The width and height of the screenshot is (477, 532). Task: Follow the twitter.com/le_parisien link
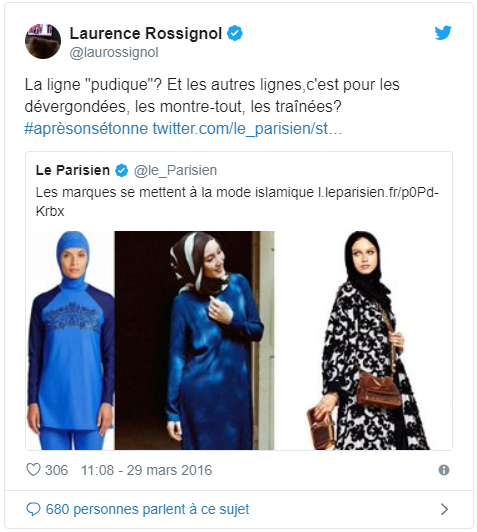[247, 129]
